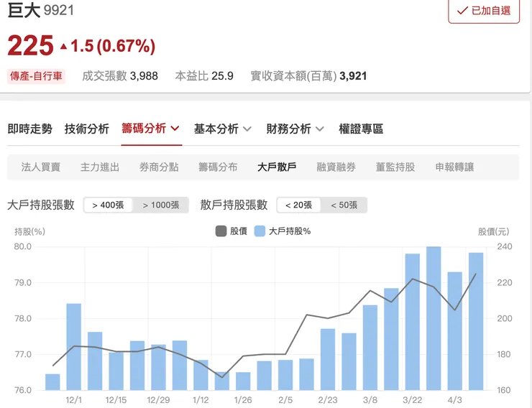
Task: Choose the < 50張 retail holder option
Action: (344, 205)
